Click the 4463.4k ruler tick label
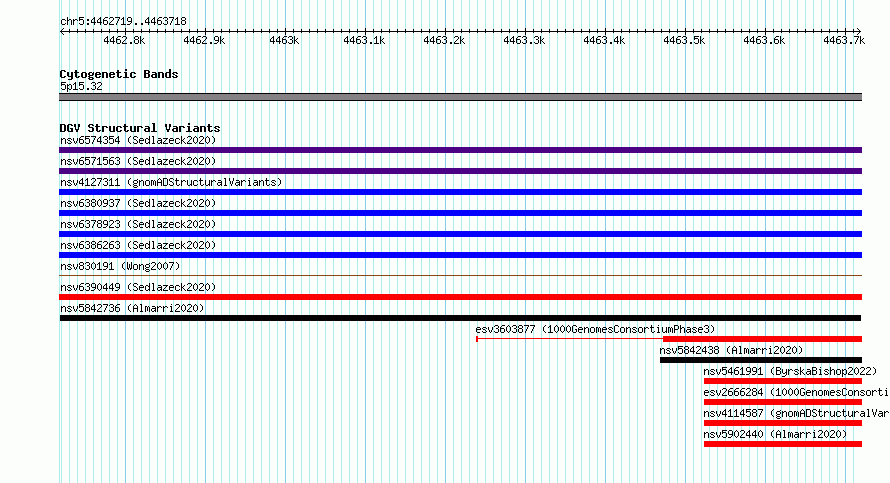The height and width of the screenshot is (483, 890). 604,41
